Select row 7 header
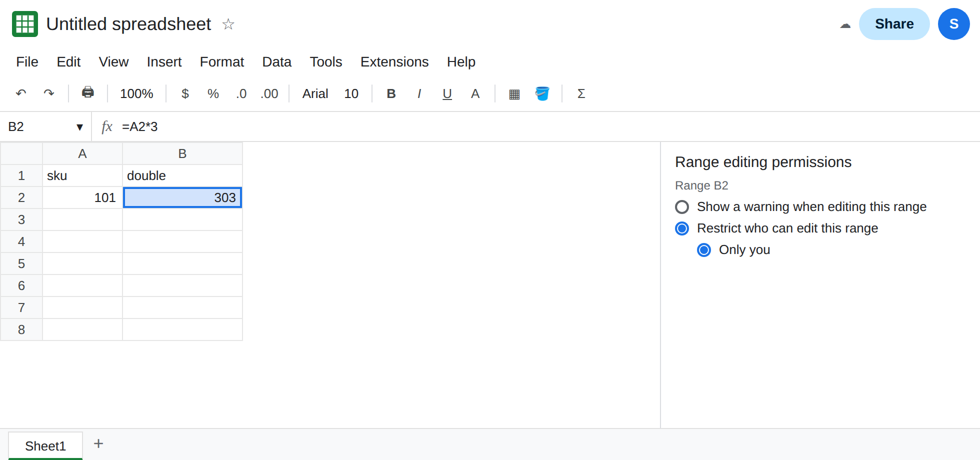The image size is (980, 460). point(21,307)
